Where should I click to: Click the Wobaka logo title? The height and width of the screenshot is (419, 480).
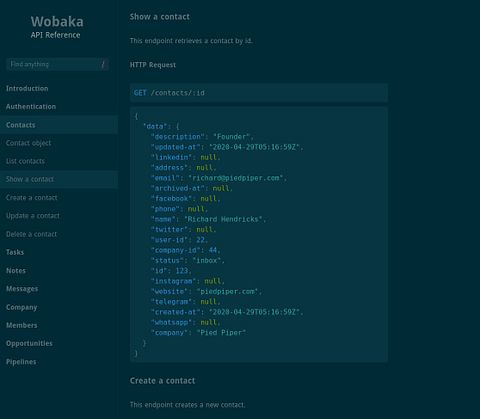(57, 22)
